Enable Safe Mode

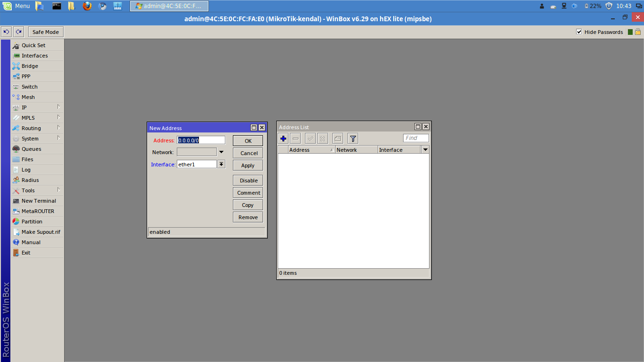click(x=46, y=32)
